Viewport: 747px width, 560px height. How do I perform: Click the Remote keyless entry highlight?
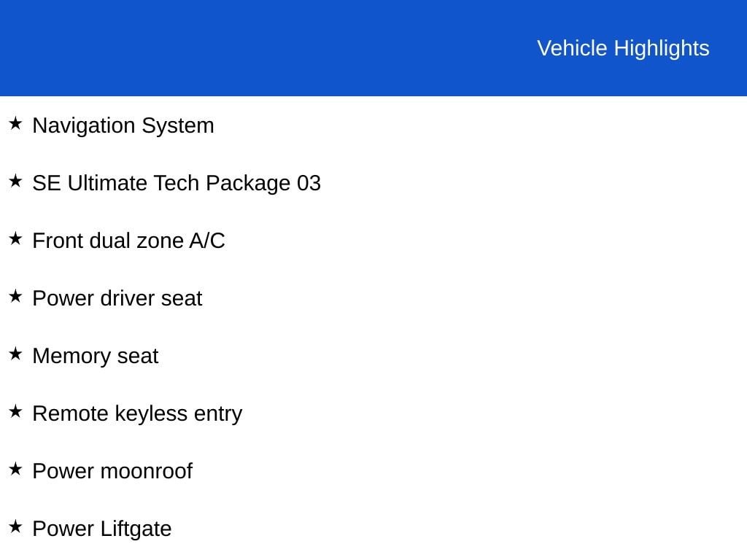point(137,414)
